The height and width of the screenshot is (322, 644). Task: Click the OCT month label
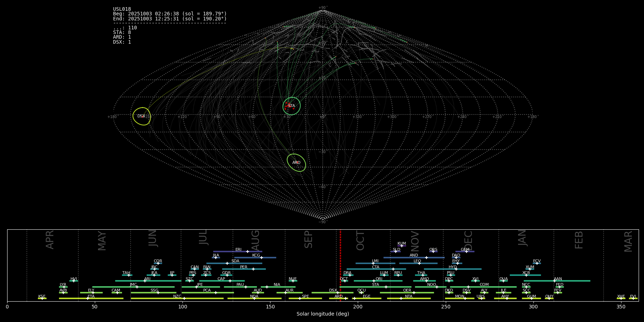point(361,240)
